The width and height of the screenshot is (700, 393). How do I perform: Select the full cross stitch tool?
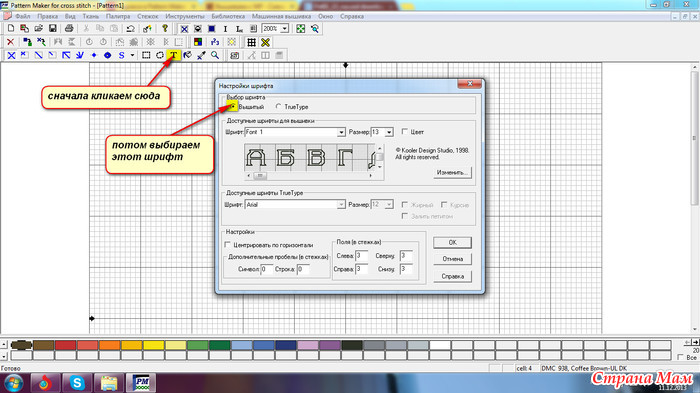pos(11,55)
